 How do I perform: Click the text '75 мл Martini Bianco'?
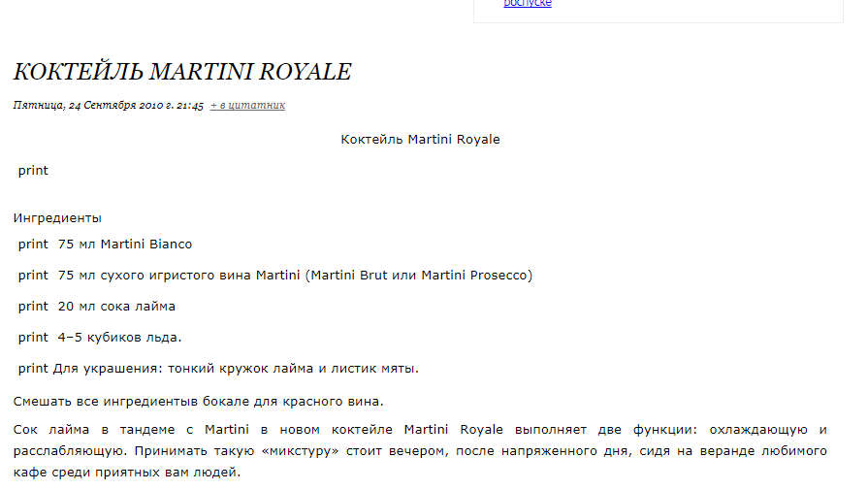point(125,245)
